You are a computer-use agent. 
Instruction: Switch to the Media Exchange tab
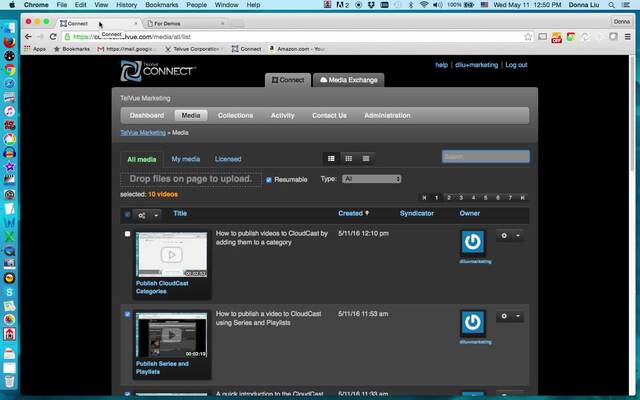point(351,79)
